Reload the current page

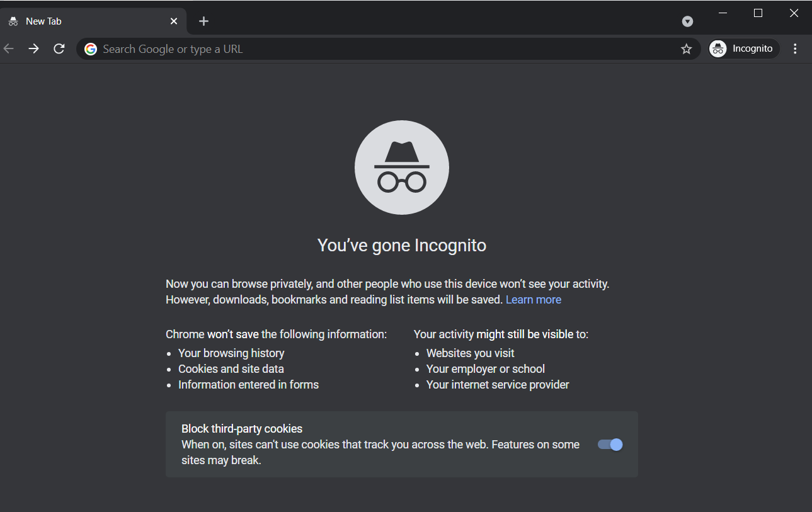point(59,48)
